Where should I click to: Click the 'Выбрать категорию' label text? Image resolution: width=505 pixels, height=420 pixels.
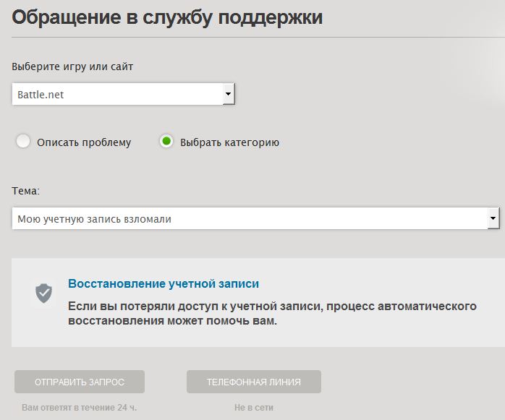[x=229, y=142]
